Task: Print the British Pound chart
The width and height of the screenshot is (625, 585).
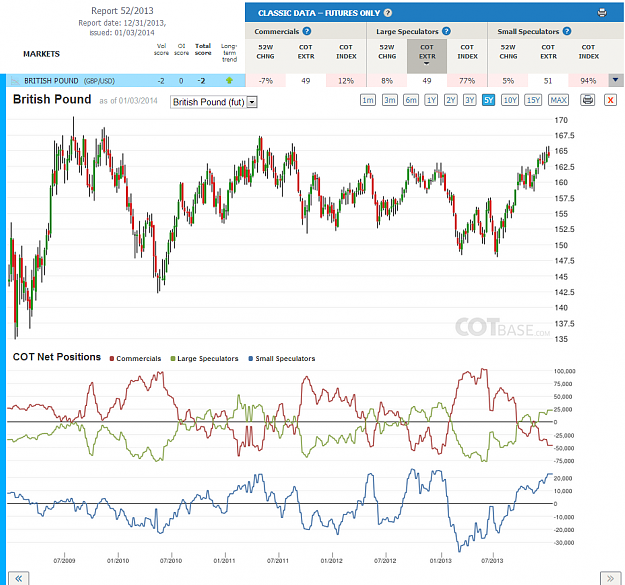Action: tap(588, 100)
